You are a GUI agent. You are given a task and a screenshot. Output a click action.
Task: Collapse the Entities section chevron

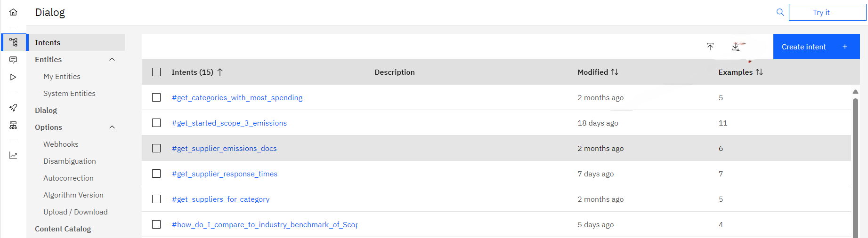tap(112, 59)
